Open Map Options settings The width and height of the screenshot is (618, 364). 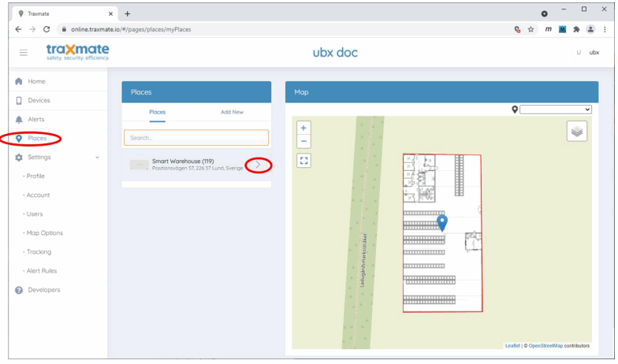tap(45, 233)
